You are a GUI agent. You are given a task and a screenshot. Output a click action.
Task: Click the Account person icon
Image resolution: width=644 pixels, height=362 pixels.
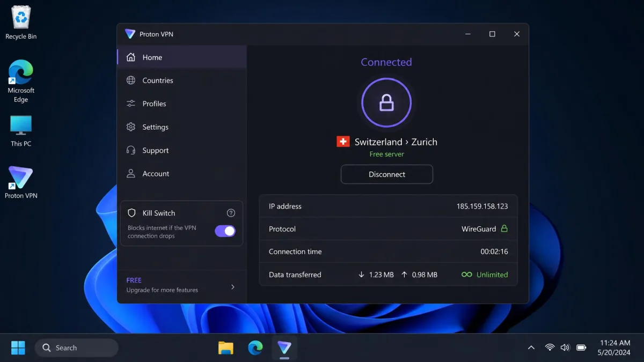pos(130,174)
